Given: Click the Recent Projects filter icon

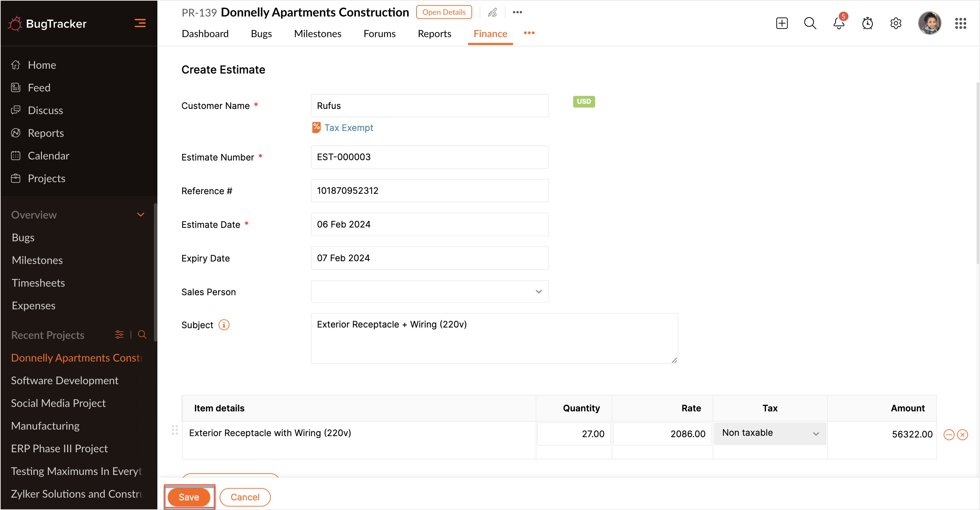Looking at the screenshot, I should point(119,334).
